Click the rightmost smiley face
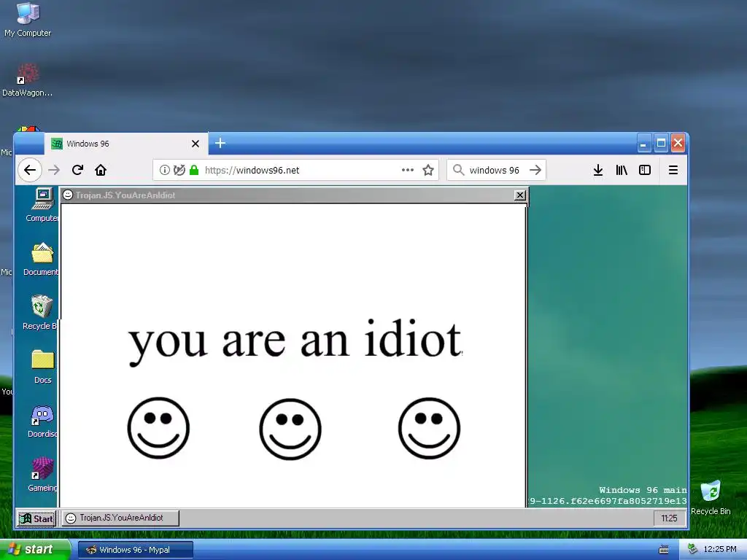The height and width of the screenshot is (560, 747). pyautogui.click(x=429, y=428)
